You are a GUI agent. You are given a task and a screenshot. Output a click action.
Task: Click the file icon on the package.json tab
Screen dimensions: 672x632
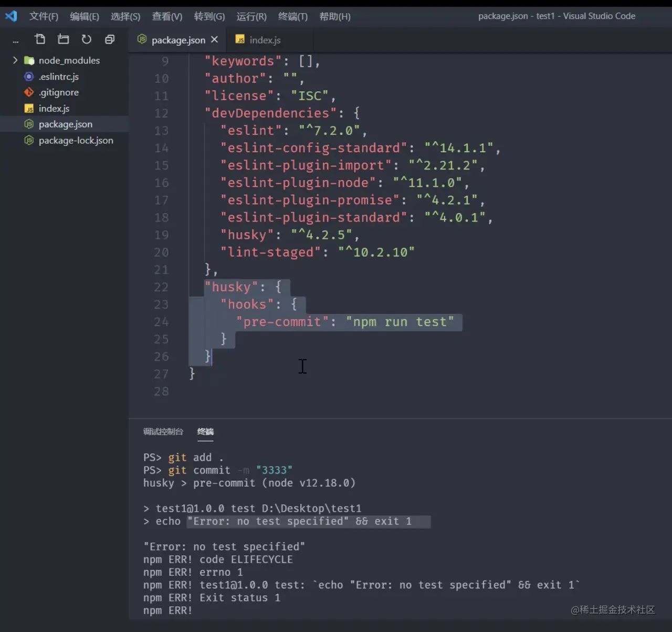pyautogui.click(x=142, y=39)
